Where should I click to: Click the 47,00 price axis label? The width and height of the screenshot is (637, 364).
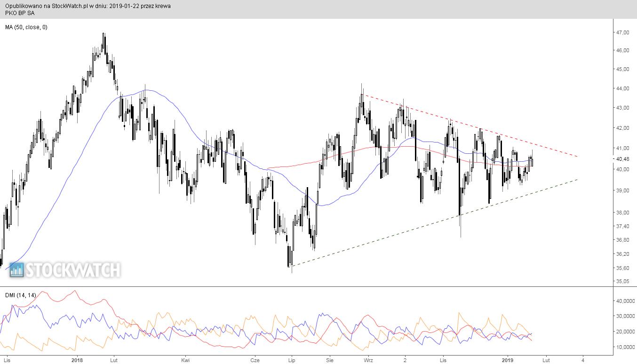point(622,32)
